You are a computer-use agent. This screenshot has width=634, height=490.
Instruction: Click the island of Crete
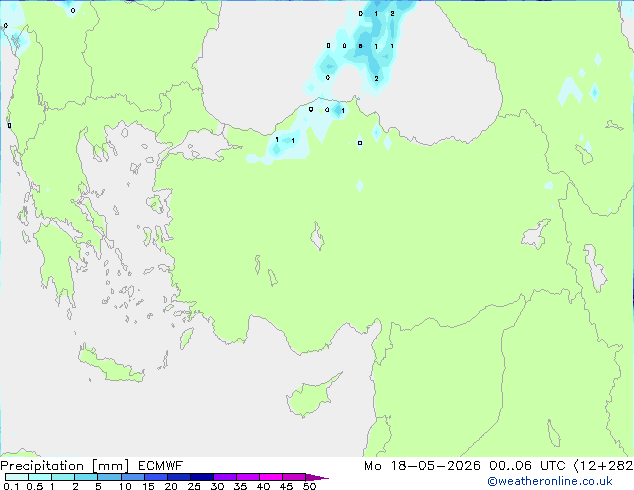(x=111, y=364)
